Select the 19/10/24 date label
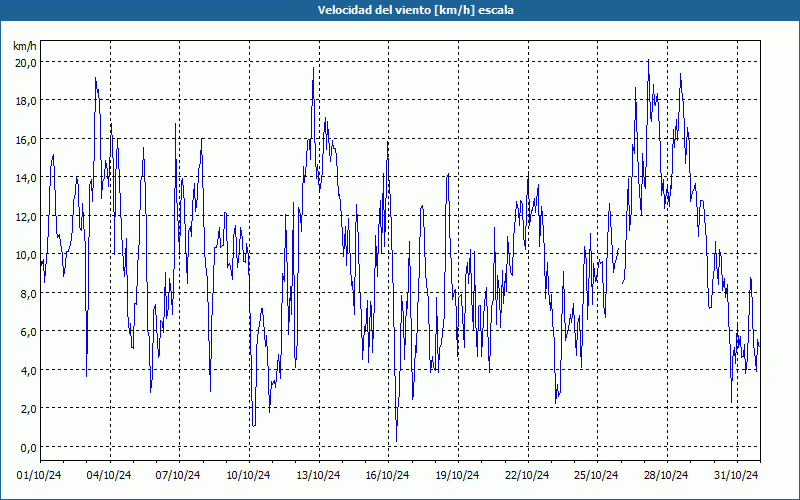The height and width of the screenshot is (500, 800). (x=458, y=476)
